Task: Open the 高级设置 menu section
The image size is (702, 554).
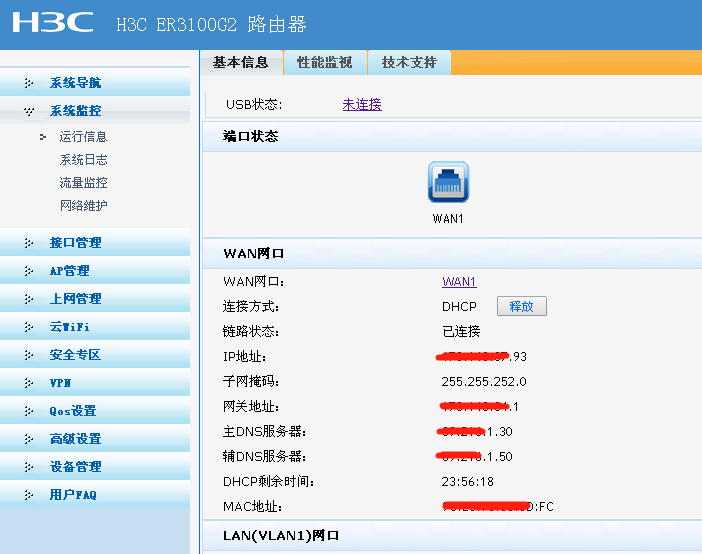Action: click(x=95, y=438)
